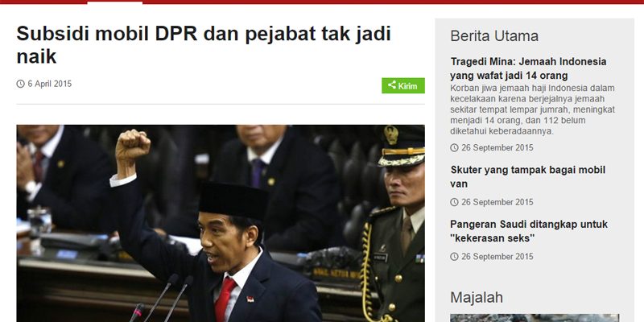The image size is (644, 322).
Task: Go to the Majalah section heading
Action: (x=477, y=298)
